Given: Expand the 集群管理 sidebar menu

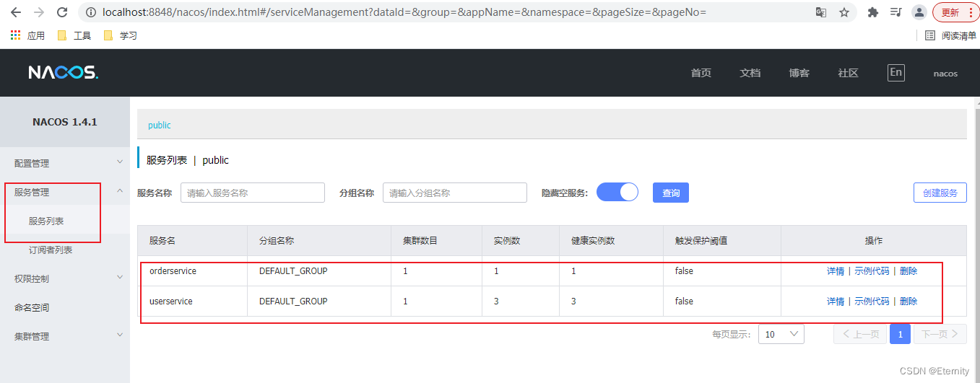Looking at the screenshot, I should [x=65, y=336].
